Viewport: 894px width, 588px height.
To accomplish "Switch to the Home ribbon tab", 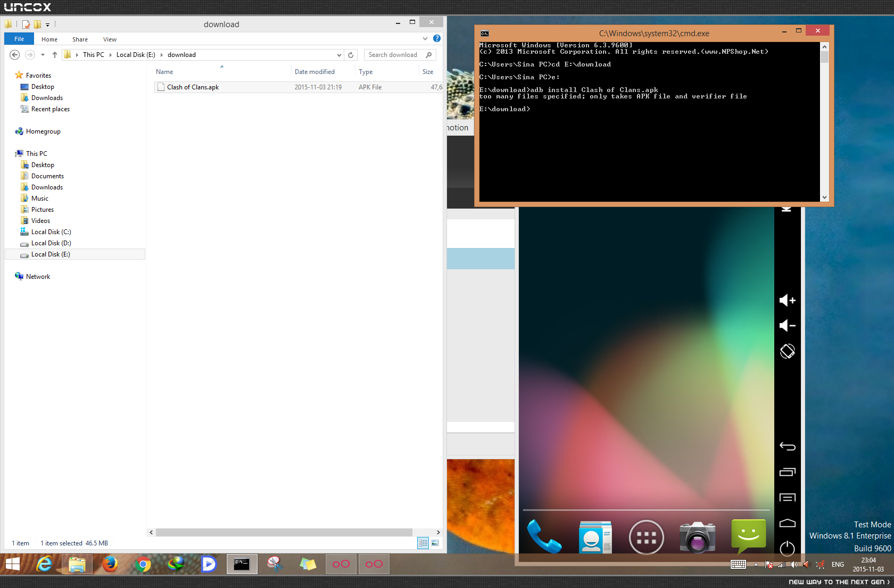I will click(x=49, y=39).
